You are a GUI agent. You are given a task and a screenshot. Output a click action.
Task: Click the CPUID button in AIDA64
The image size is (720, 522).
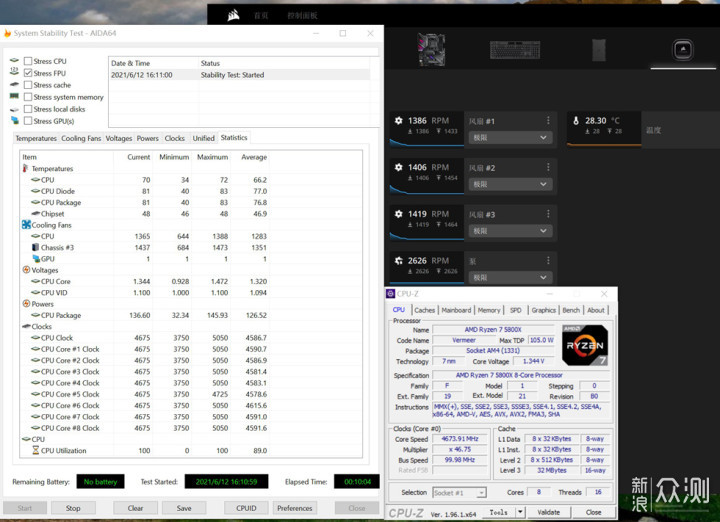pos(246,508)
